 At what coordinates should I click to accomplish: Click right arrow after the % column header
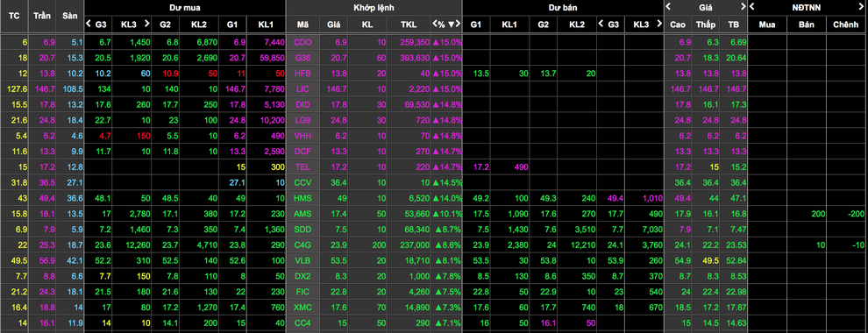[x=459, y=25]
